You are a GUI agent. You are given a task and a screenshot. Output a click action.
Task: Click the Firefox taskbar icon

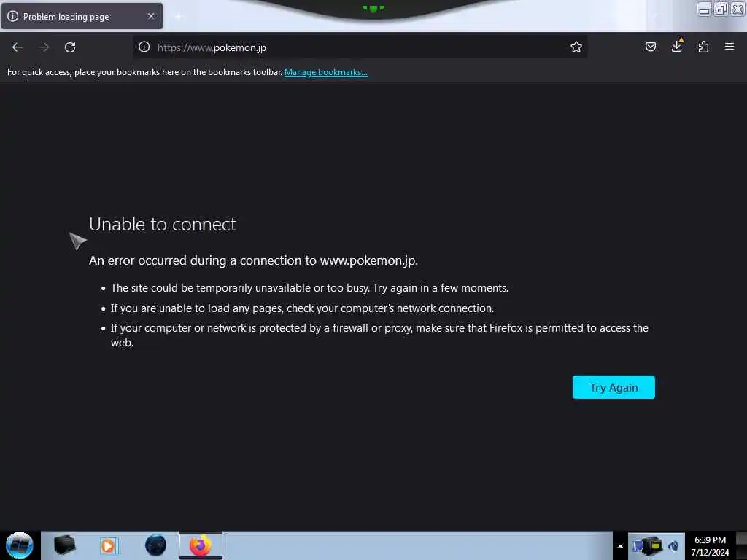(201, 545)
